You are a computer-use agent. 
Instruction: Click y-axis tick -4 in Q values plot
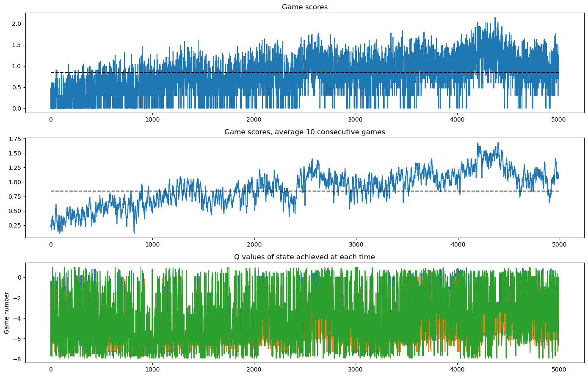pos(18,319)
